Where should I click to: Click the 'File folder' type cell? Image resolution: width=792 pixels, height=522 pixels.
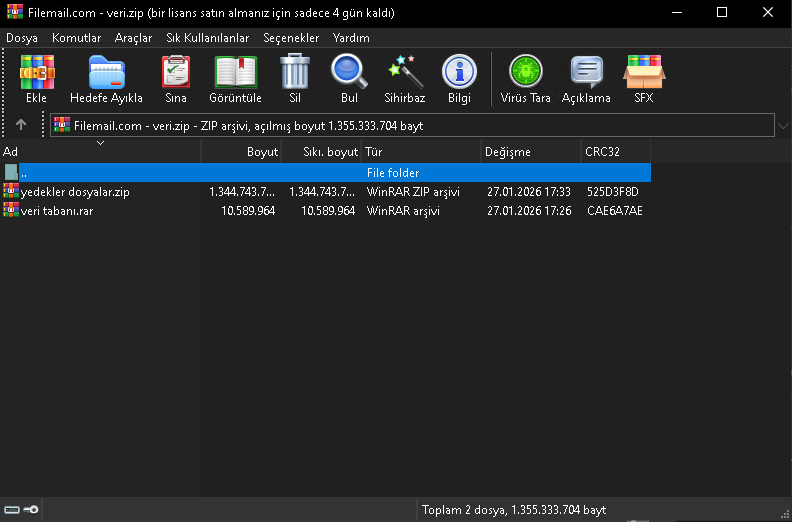[393, 173]
